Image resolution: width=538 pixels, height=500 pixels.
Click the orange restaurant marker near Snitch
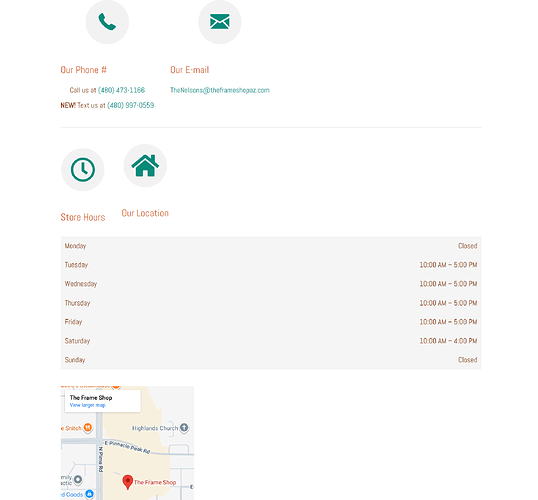click(x=88, y=428)
